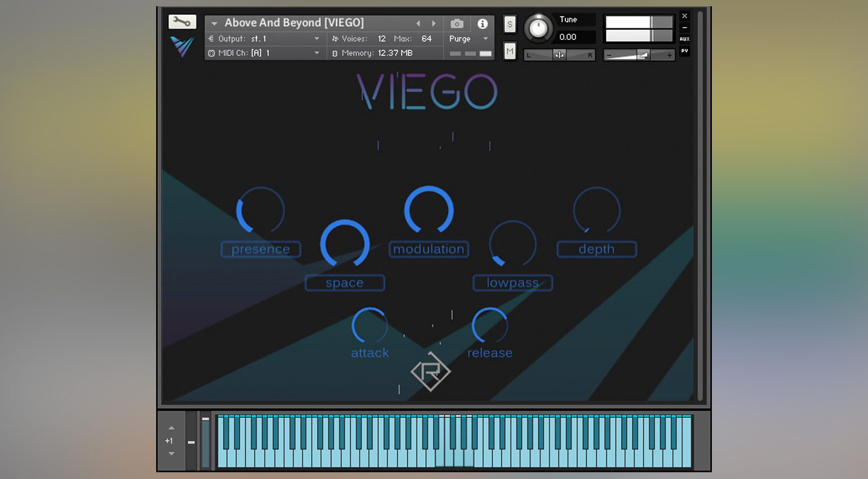Solo the instrument with the S button

510,24
